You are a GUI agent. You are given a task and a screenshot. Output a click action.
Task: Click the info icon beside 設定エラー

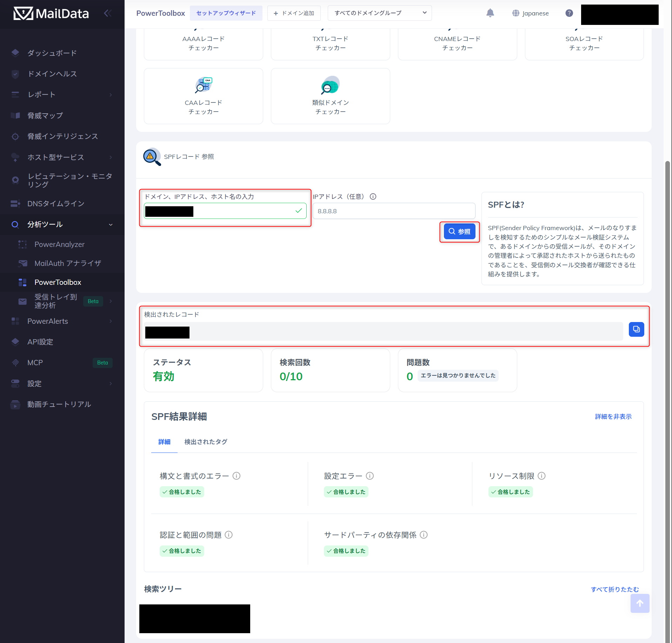tap(370, 476)
